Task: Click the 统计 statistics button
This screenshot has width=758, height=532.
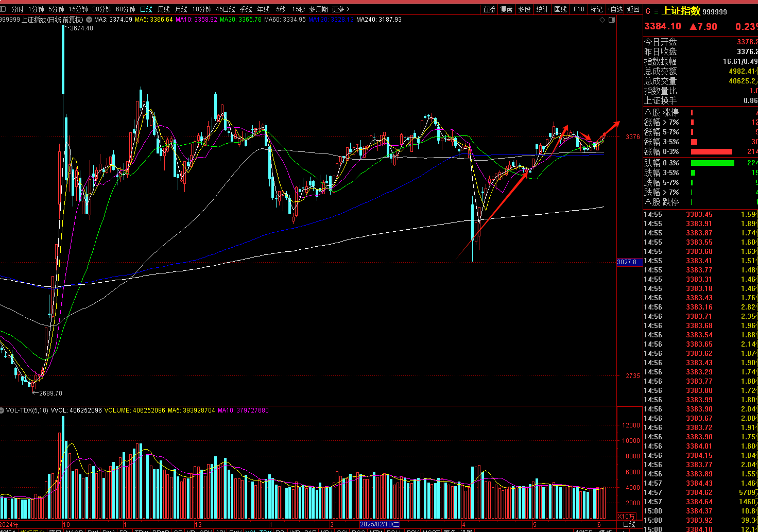Action: pyautogui.click(x=542, y=9)
